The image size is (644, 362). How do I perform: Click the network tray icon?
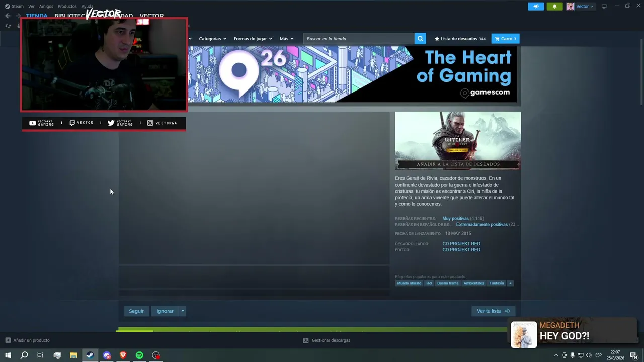(580, 355)
